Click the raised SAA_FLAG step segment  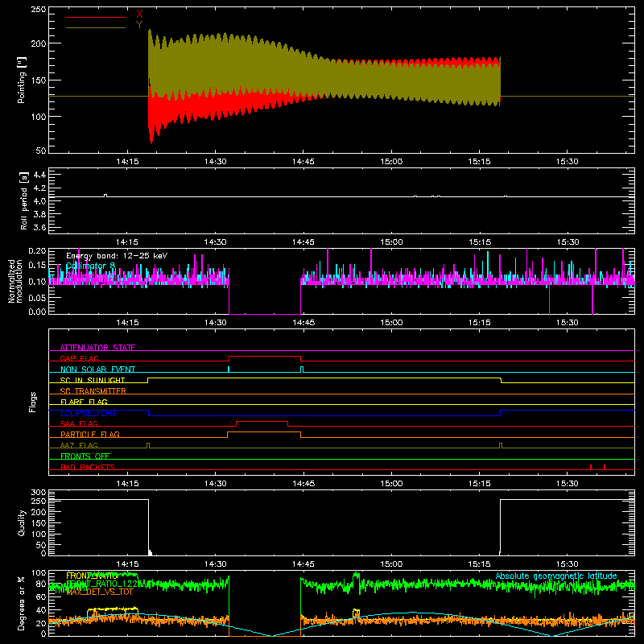[x=262, y=421]
